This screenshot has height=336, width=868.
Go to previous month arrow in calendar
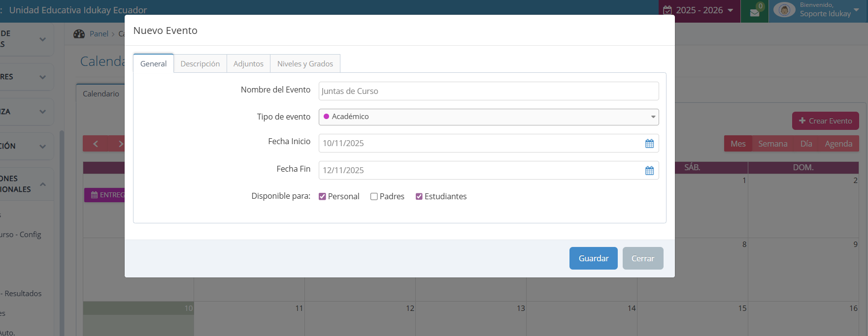pyautogui.click(x=96, y=144)
